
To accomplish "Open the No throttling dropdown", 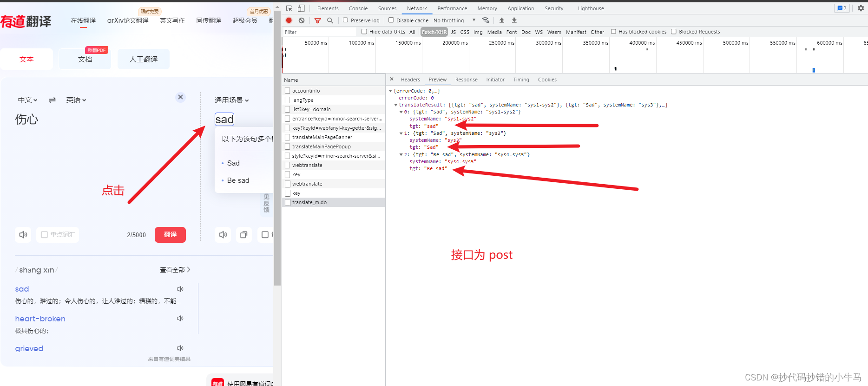I will click(454, 20).
